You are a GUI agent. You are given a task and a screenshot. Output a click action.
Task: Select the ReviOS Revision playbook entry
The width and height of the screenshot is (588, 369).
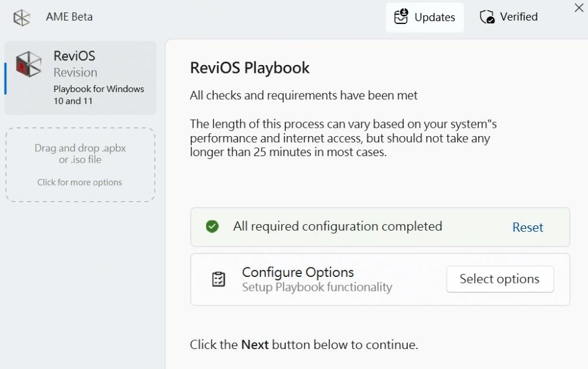pyautogui.click(x=80, y=78)
